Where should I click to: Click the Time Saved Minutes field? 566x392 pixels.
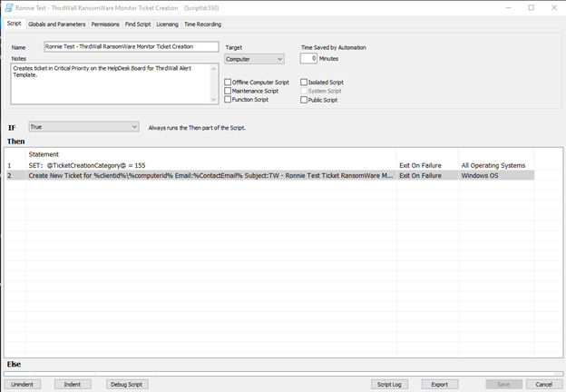pyautogui.click(x=308, y=58)
